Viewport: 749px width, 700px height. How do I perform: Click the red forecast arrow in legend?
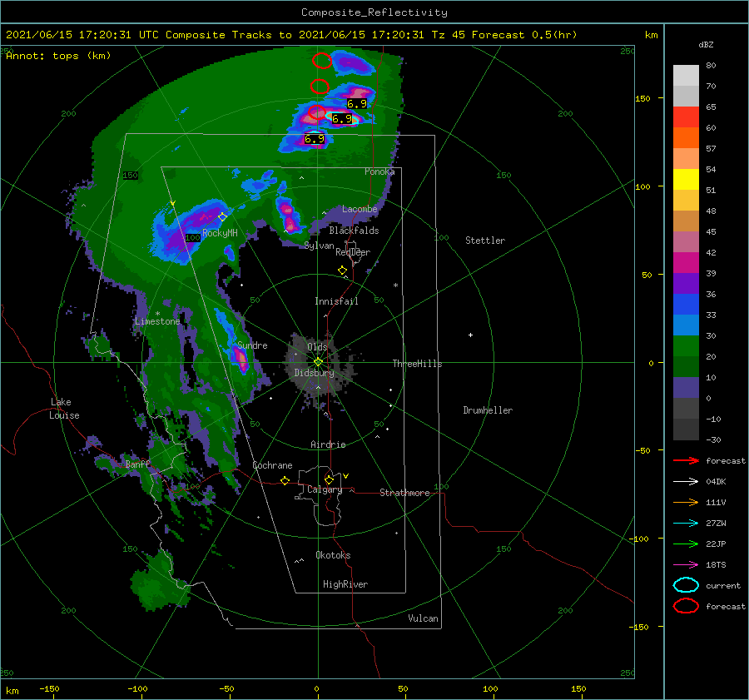686,460
